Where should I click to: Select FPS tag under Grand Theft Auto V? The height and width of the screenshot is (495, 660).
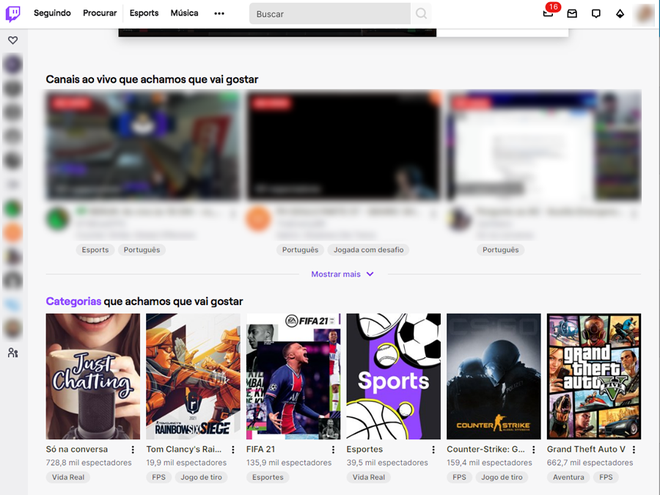pyautogui.click(x=606, y=477)
